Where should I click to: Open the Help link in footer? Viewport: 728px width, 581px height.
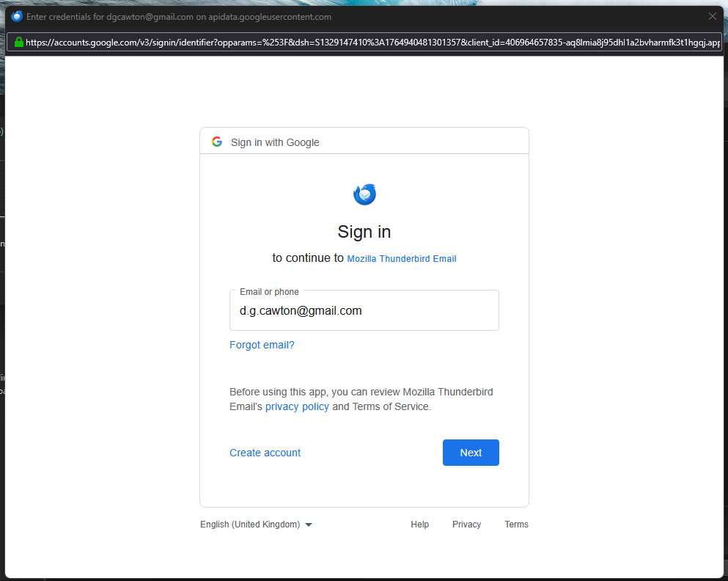tap(419, 525)
